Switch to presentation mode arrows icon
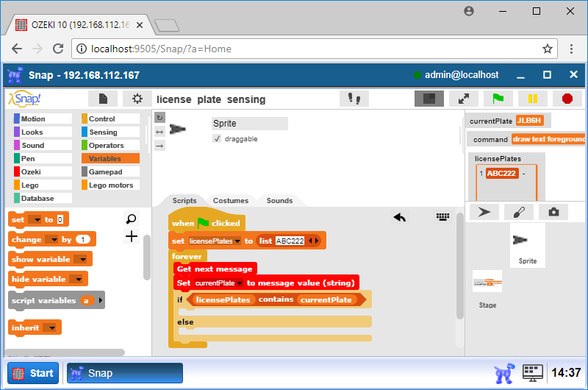Viewport: 588px width, 390px height. click(x=464, y=99)
